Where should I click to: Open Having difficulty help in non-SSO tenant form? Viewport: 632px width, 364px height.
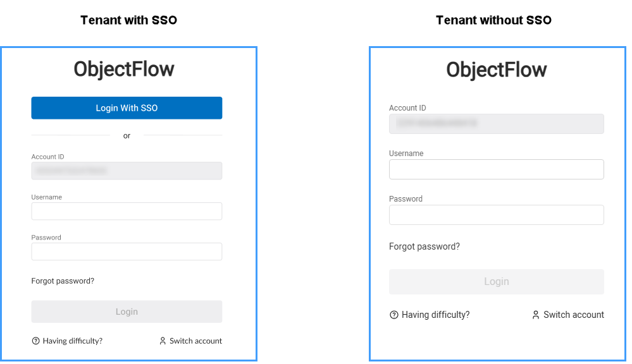[435, 315]
